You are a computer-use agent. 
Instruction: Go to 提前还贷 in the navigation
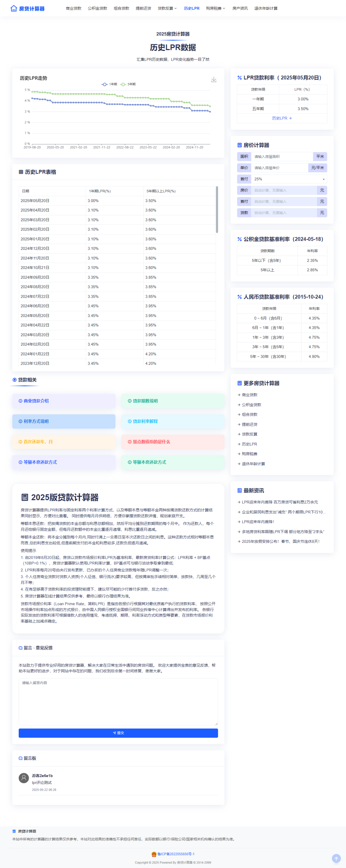(x=143, y=8)
